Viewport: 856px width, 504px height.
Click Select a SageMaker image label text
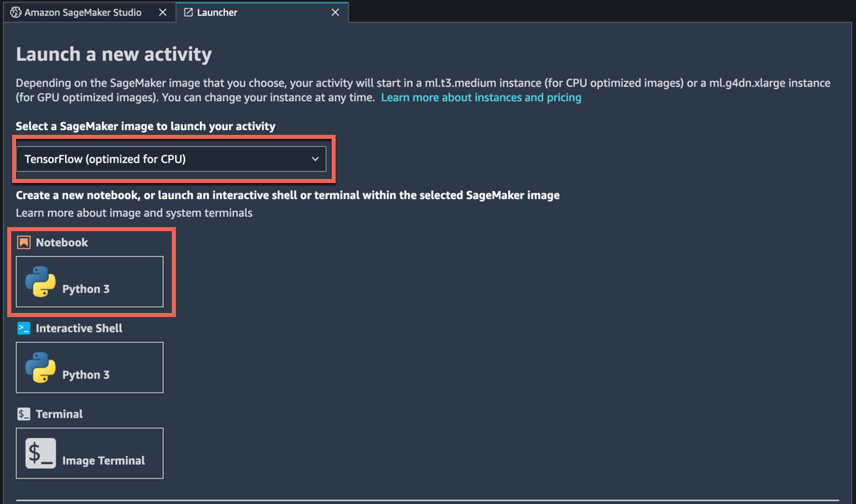[145, 126]
